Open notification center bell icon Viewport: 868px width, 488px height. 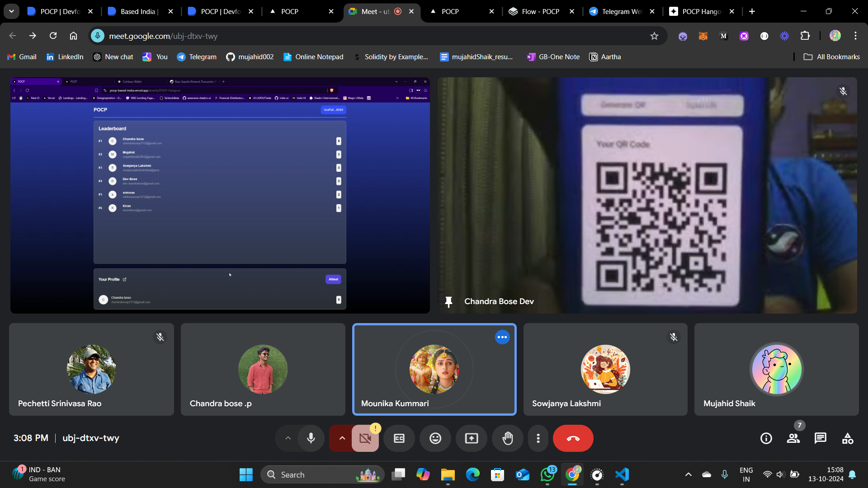[x=852, y=474]
